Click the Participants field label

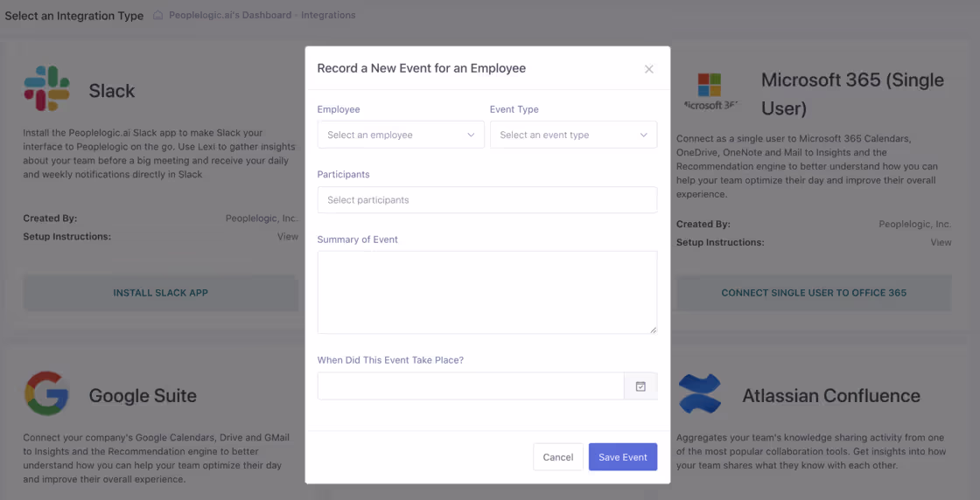[x=343, y=174]
